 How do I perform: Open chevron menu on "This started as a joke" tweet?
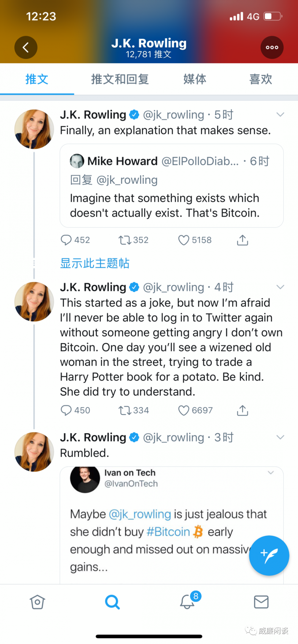pyautogui.click(x=280, y=287)
